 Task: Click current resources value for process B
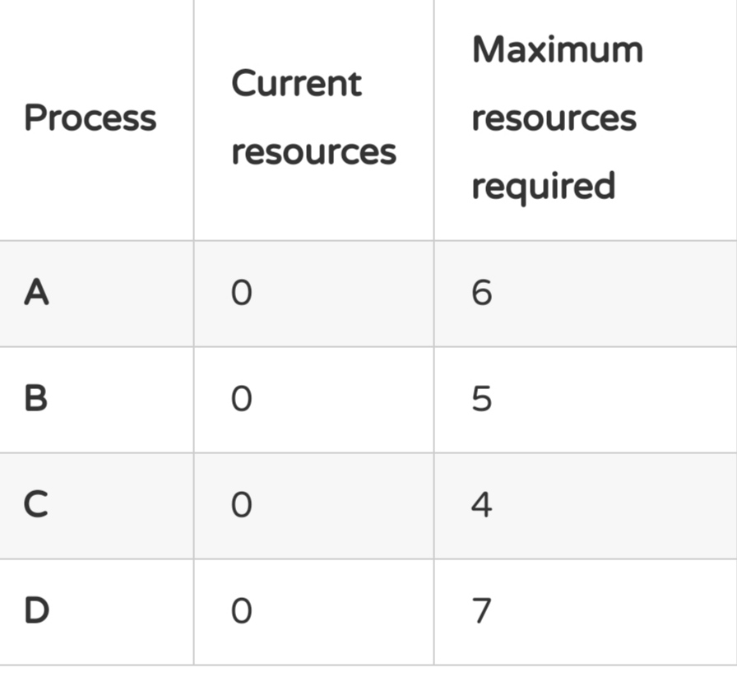point(241,399)
